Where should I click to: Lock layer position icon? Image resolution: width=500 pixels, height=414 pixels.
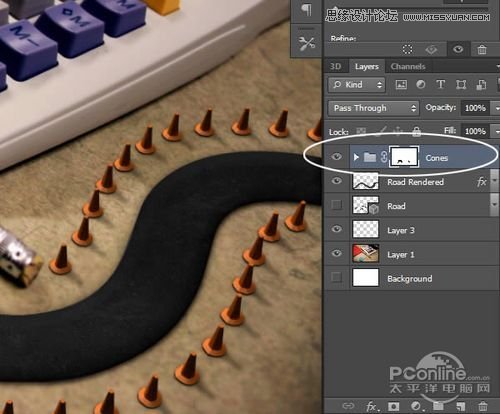pyautogui.click(x=398, y=131)
